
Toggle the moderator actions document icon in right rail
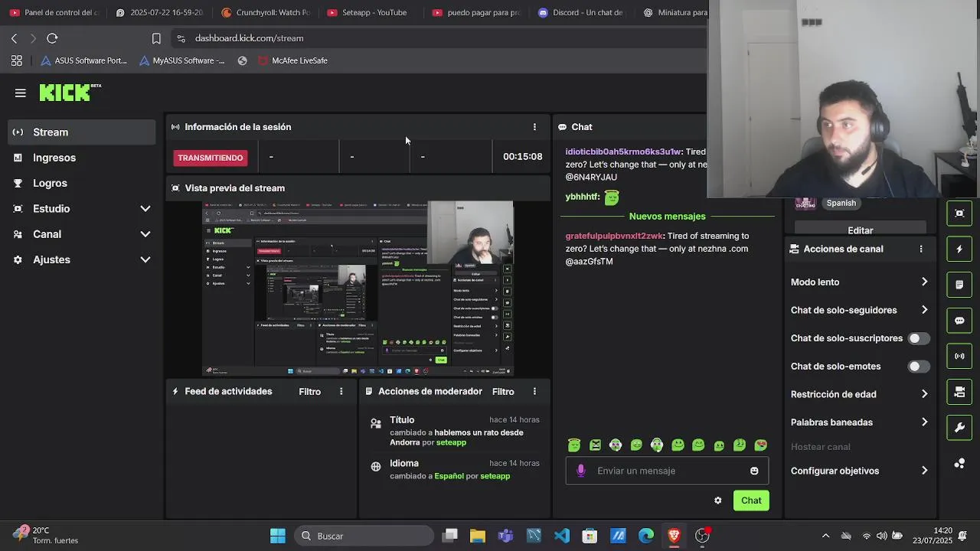click(959, 285)
